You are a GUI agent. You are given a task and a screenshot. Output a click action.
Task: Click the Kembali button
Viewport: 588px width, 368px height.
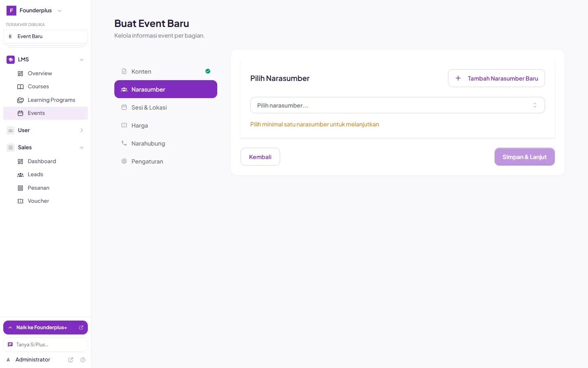[x=260, y=157]
